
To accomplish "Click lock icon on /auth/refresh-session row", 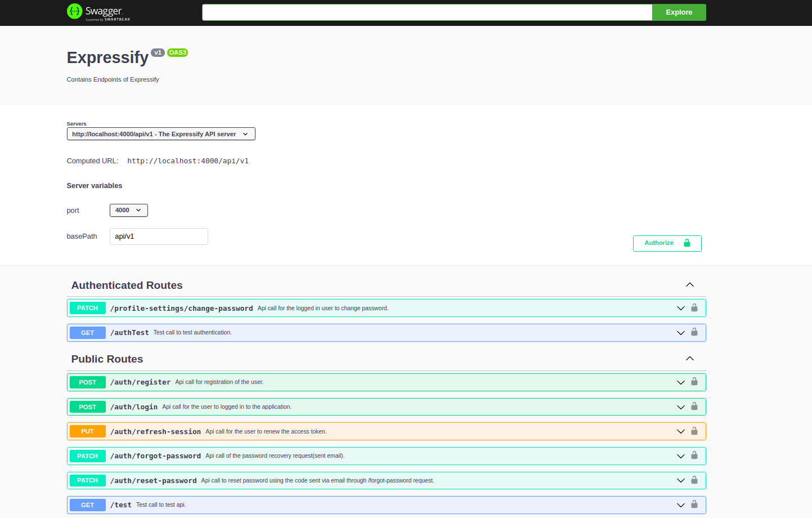I will [694, 431].
